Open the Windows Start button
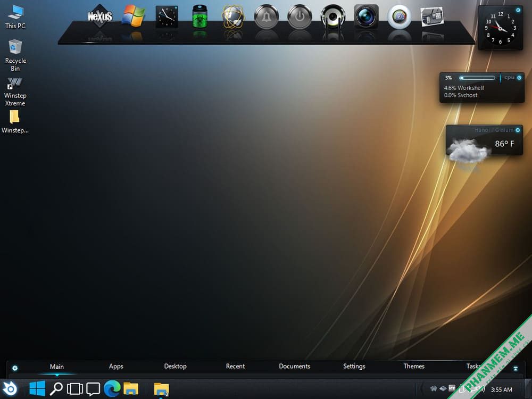 [x=37, y=388]
